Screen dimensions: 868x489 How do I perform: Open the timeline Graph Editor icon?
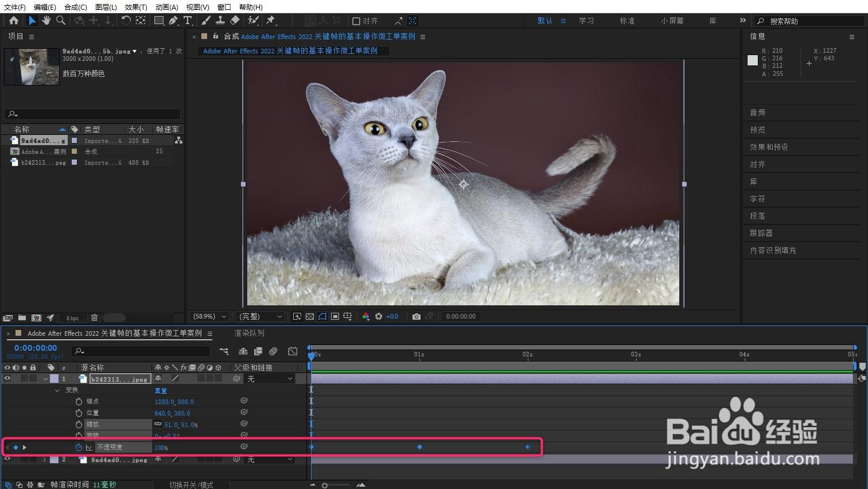[293, 351]
